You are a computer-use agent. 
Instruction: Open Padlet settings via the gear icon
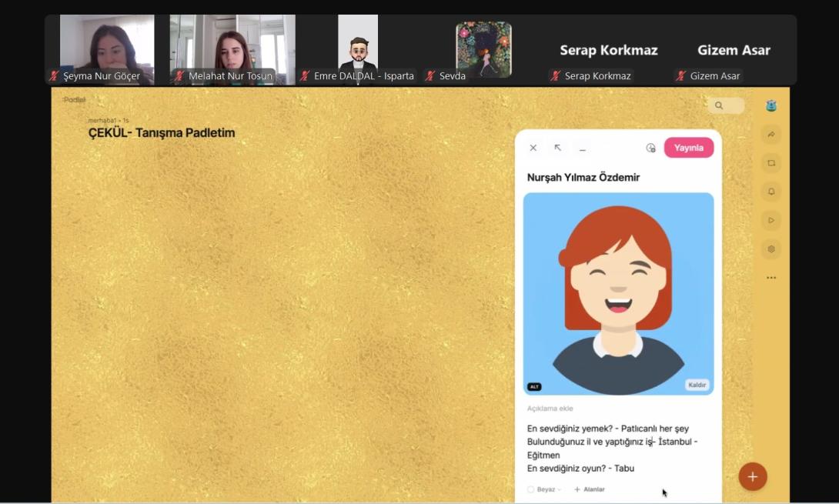click(x=771, y=249)
